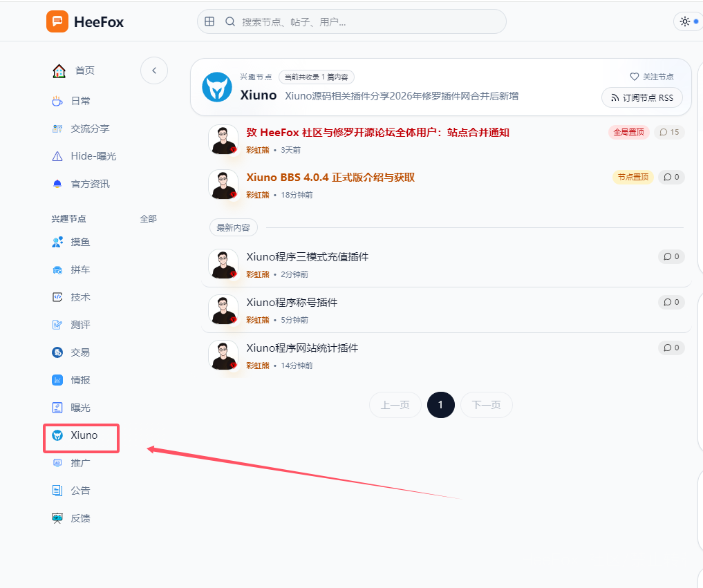
Task: Collapse the sidebar with the round chevron button
Action: tap(153, 70)
